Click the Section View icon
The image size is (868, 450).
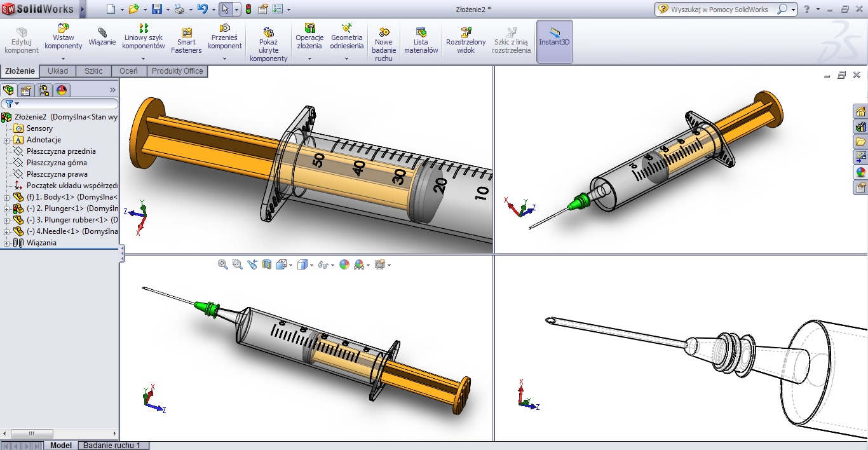click(x=267, y=264)
